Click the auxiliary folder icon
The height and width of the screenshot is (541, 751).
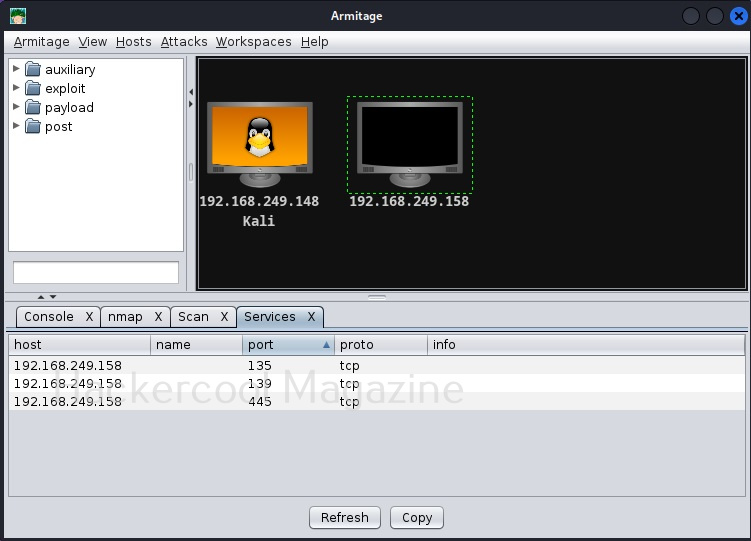click(33, 69)
